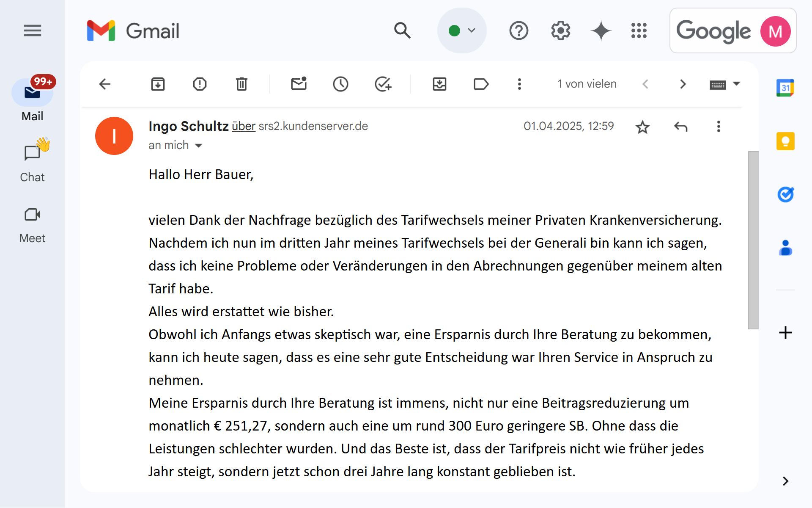Move the email to another folder
Image resolution: width=812 pixels, height=508 pixels.
[x=439, y=84]
